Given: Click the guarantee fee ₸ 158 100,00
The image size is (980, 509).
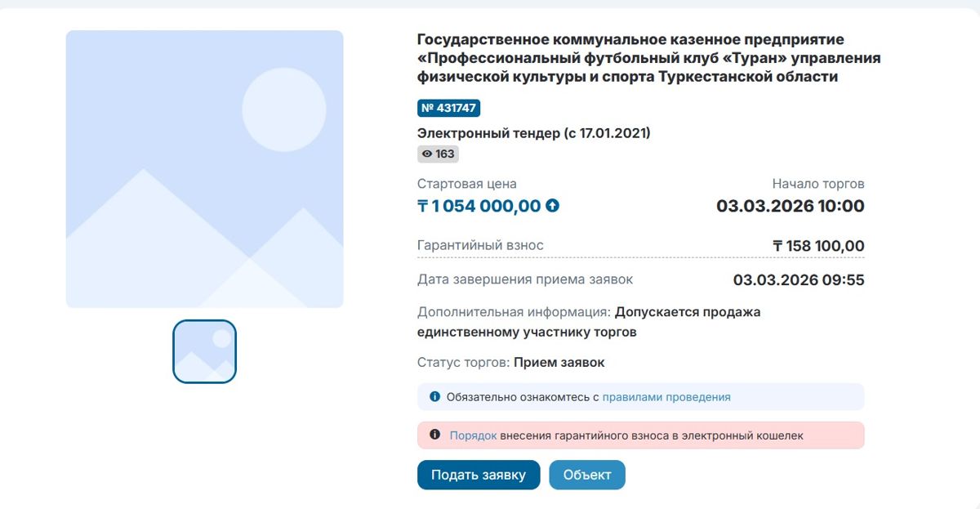Looking at the screenshot, I should point(818,245).
